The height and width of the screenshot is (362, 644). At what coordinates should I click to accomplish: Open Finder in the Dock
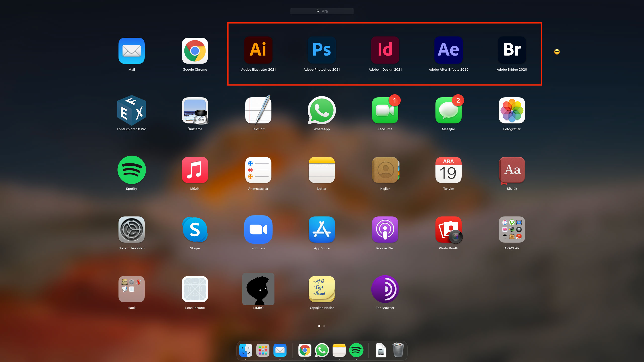(246, 350)
